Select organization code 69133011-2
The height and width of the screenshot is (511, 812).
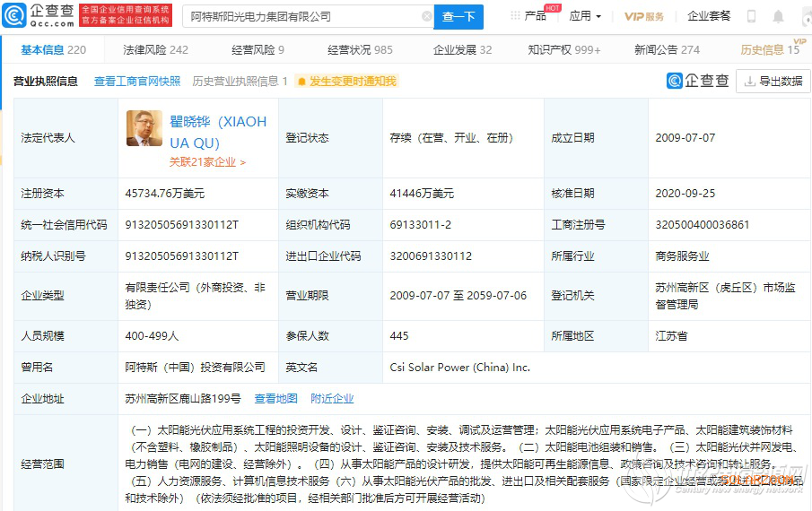pyautogui.click(x=421, y=224)
